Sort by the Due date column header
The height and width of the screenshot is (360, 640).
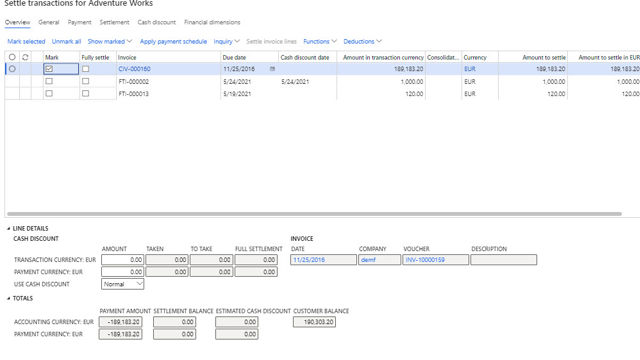click(249, 58)
